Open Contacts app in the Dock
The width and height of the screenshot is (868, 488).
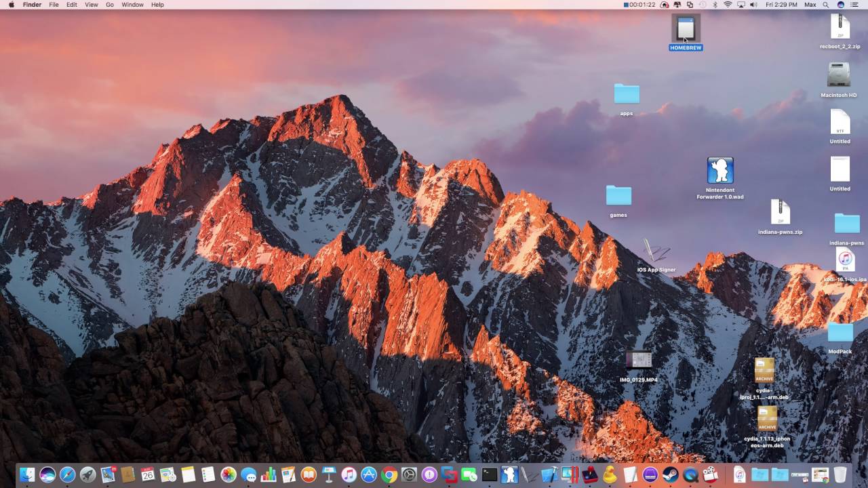127,474
